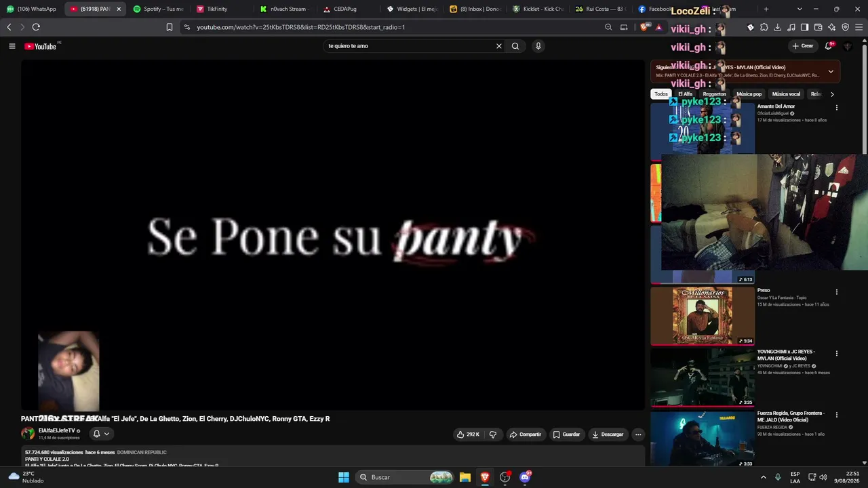Image resolution: width=868 pixels, height=488 pixels.
Task: Select the Música pop filter chip
Action: (x=749, y=94)
